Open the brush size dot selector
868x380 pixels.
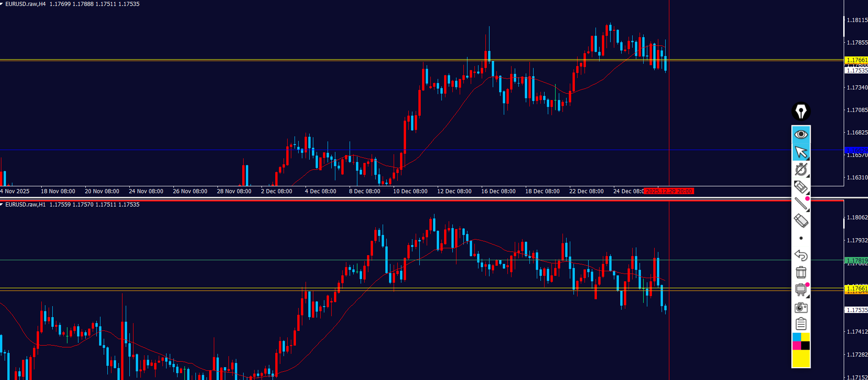[801, 238]
